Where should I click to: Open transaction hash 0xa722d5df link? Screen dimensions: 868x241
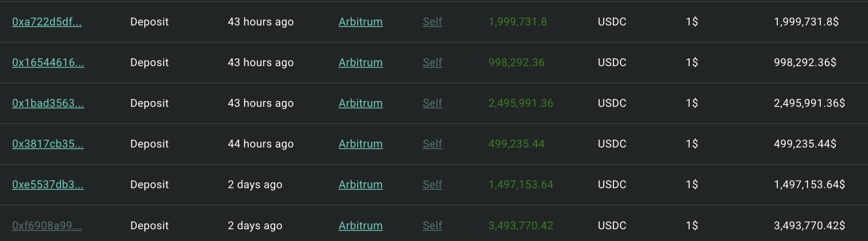(47, 22)
